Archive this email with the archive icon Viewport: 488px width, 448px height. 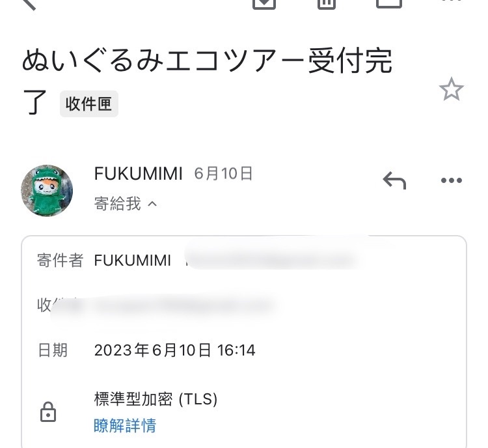264,4
